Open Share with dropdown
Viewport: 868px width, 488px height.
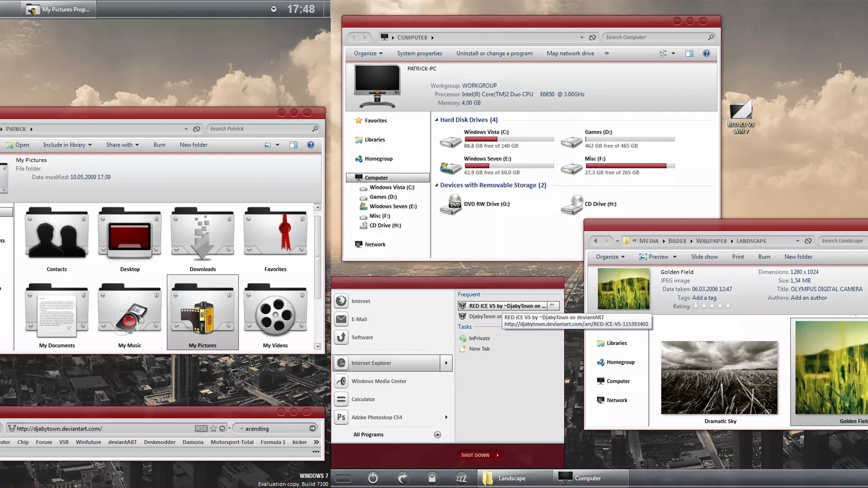(123, 145)
